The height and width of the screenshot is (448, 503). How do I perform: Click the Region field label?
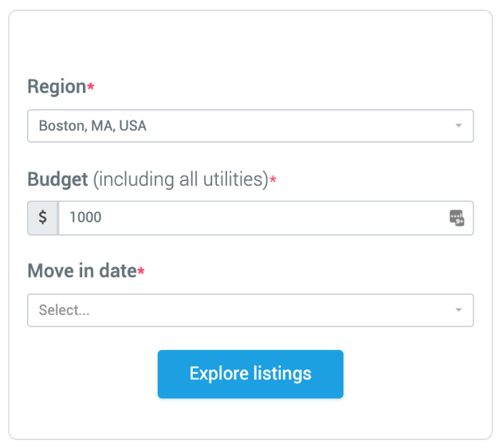tap(57, 87)
